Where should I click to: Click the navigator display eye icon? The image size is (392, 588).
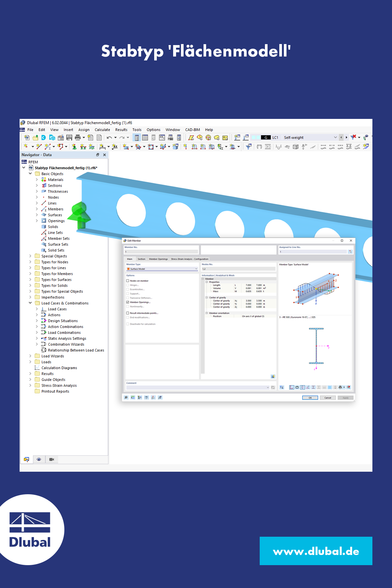(x=39, y=459)
